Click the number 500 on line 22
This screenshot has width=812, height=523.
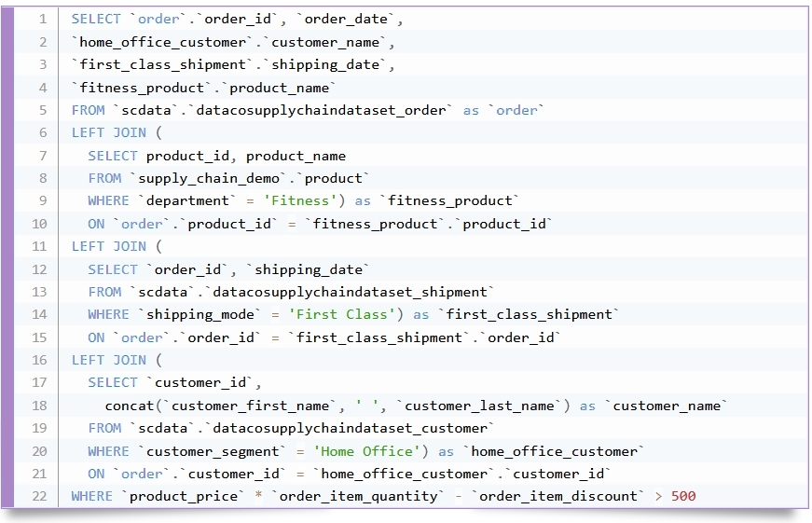click(683, 496)
